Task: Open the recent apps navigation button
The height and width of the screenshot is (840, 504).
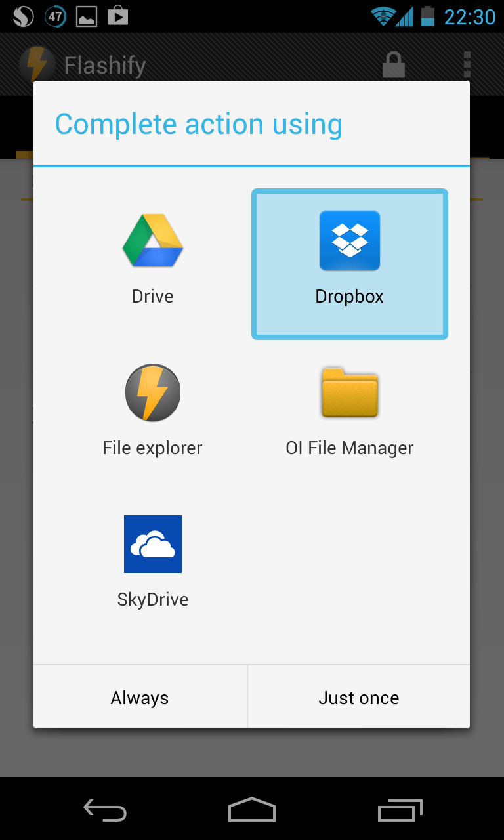Action: pyautogui.click(x=400, y=811)
